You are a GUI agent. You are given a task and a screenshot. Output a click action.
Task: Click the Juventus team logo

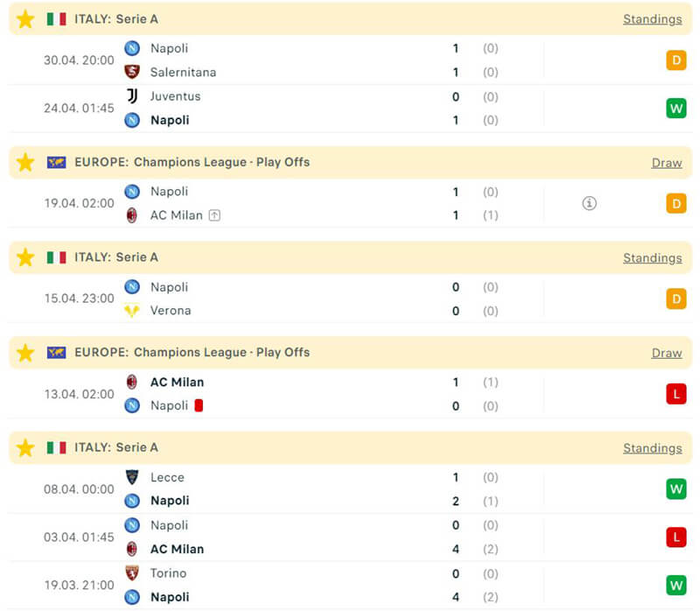(132, 96)
